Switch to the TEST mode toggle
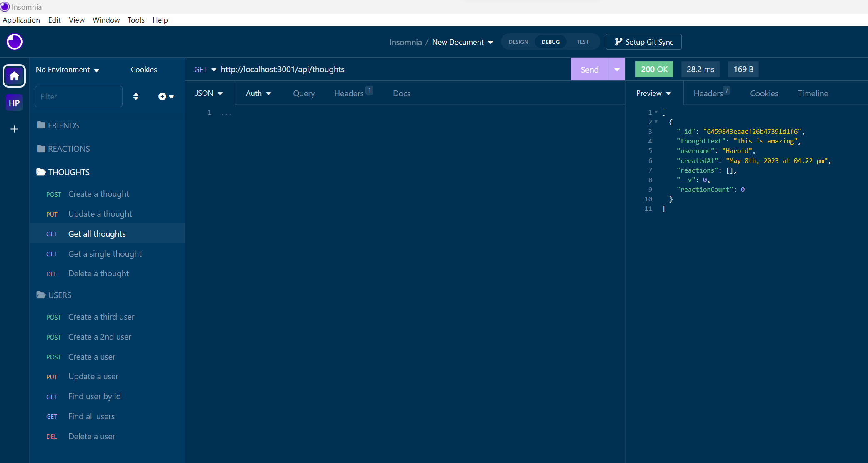This screenshot has height=463, width=868. pos(583,42)
